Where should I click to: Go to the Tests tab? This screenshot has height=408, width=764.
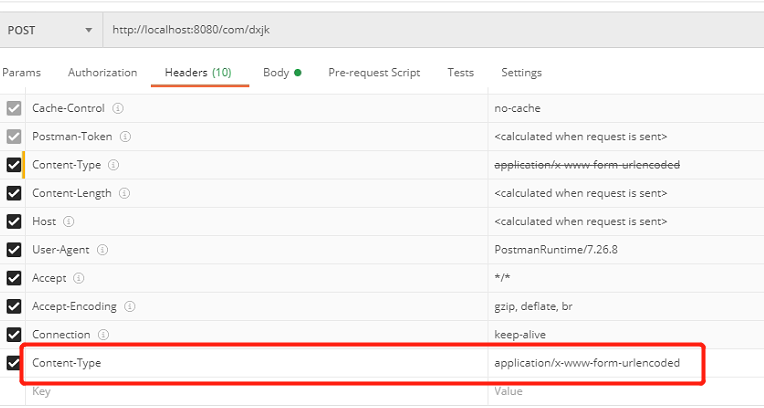coord(460,73)
